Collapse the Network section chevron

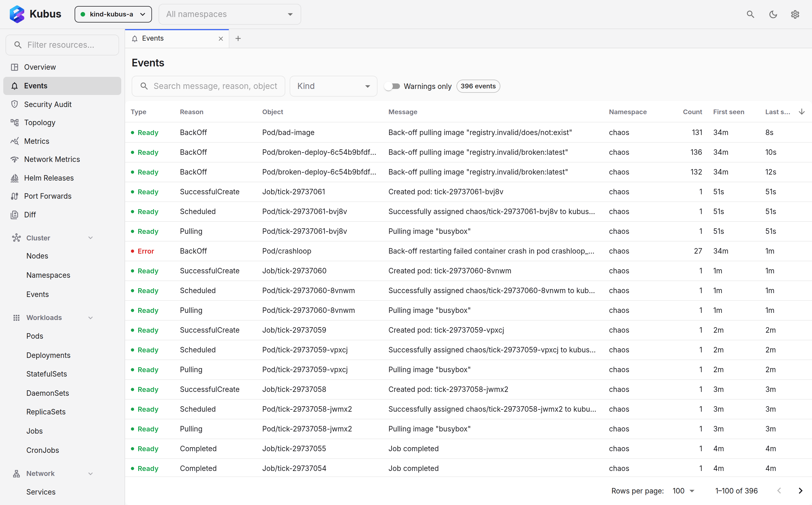(x=91, y=474)
